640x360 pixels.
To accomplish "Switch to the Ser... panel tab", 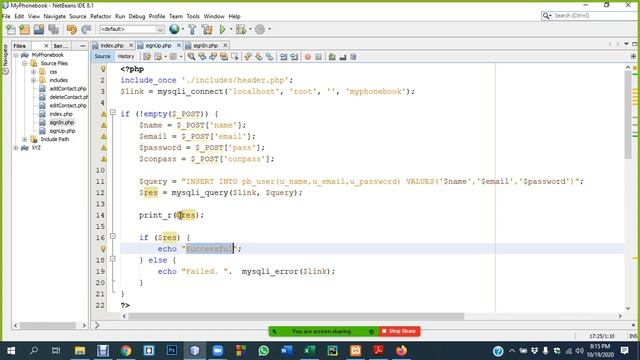I will coord(60,46).
